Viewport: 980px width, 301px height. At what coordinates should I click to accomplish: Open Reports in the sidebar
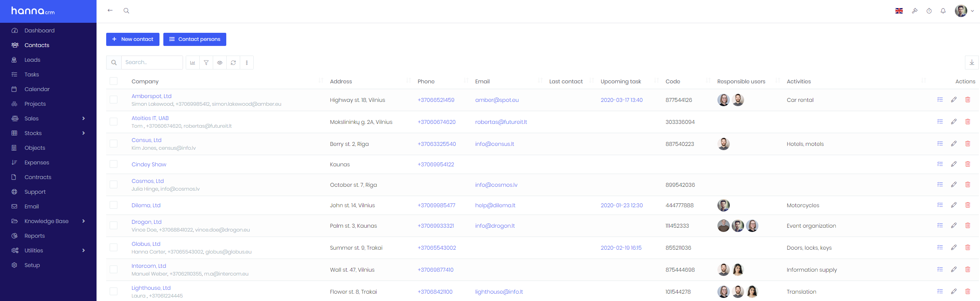(35, 236)
